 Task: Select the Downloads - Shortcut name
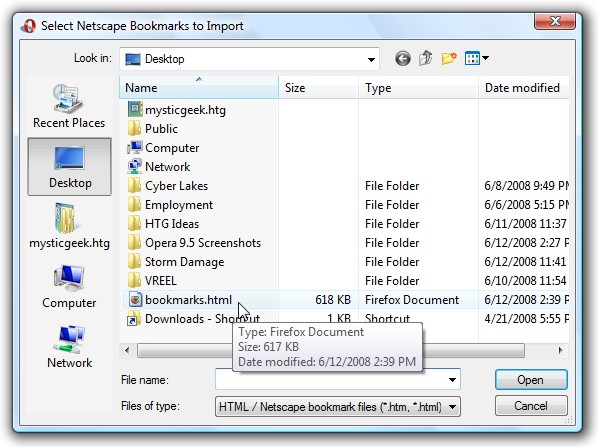[x=202, y=319]
